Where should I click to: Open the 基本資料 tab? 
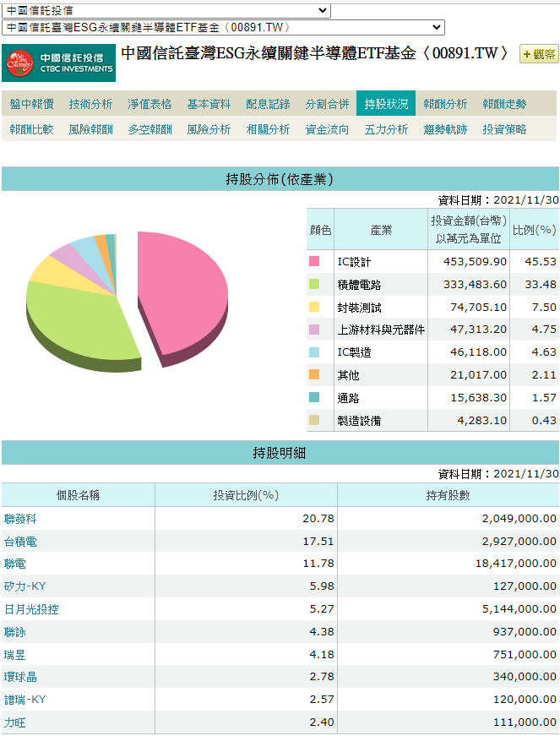click(x=209, y=104)
